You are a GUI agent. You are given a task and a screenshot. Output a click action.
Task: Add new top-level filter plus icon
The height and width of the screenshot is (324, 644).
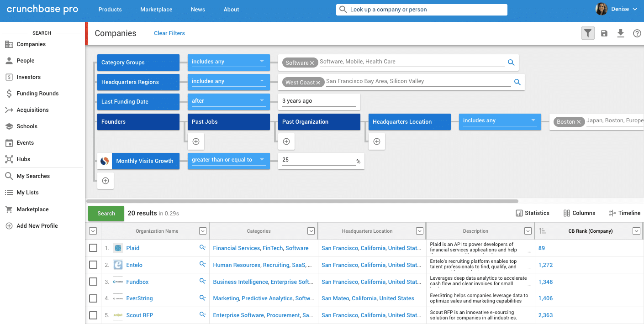click(x=106, y=181)
